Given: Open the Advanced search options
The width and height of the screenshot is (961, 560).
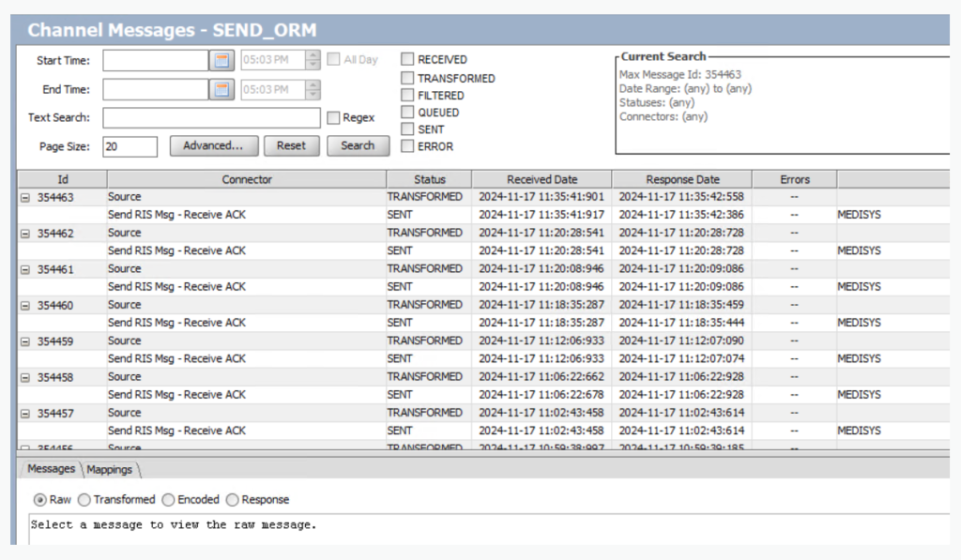Looking at the screenshot, I should (214, 145).
